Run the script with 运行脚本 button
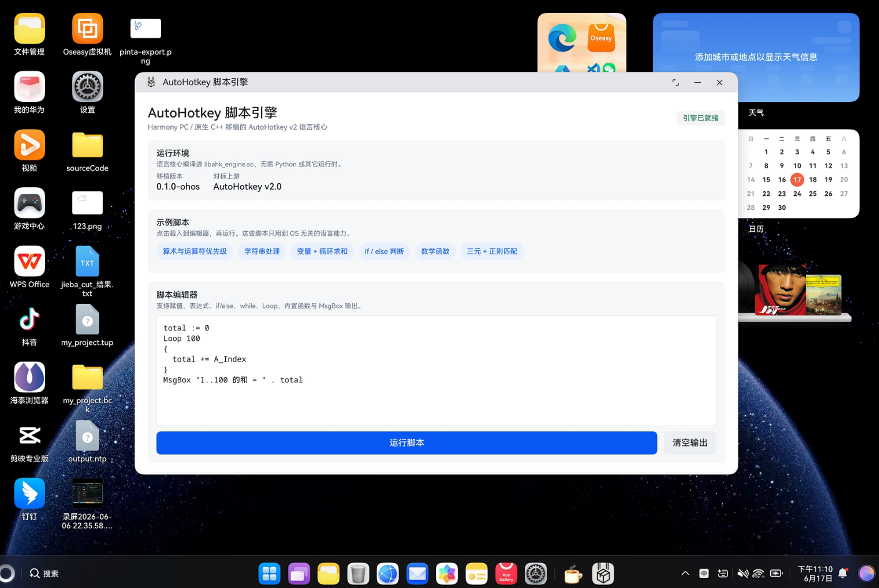This screenshot has width=879, height=588. pyautogui.click(x=407, y=443)
